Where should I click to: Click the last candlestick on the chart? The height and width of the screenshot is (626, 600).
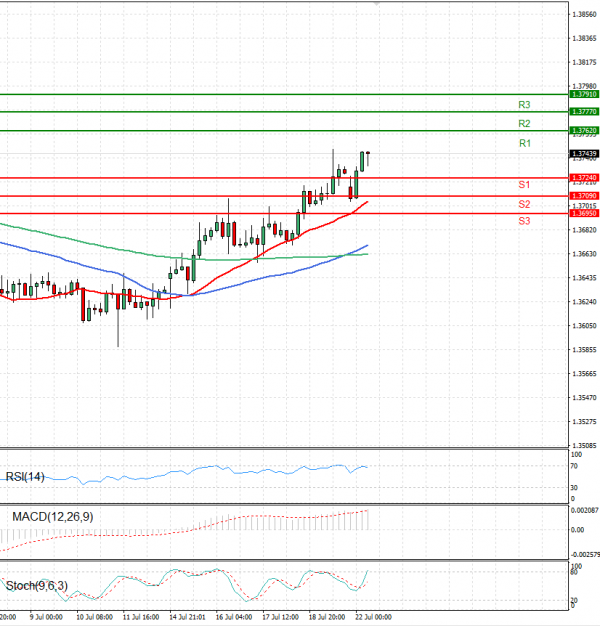[368, 158]
